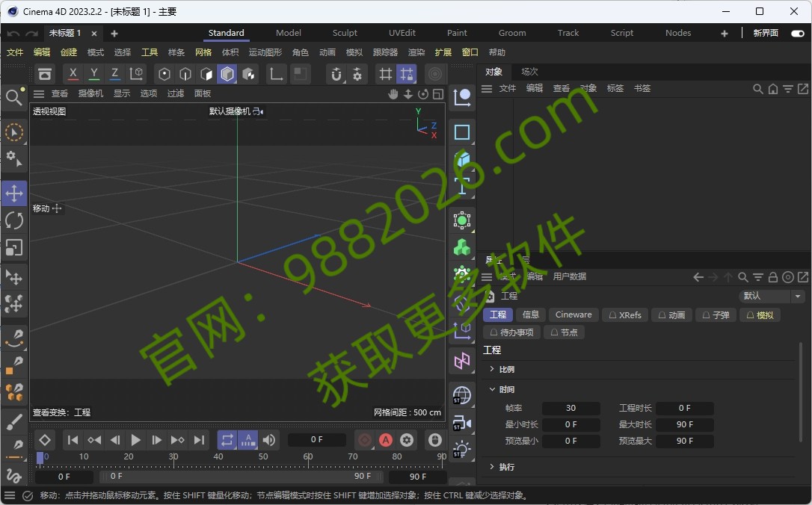Click the Cineware button in the attributes panel

coord(573,315)
